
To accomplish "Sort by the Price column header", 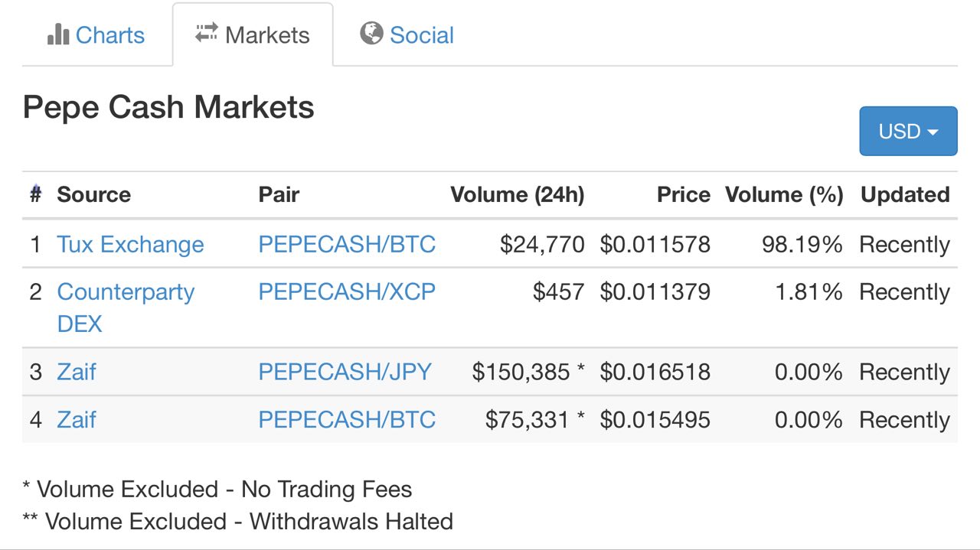I will [x=684, y=194].
